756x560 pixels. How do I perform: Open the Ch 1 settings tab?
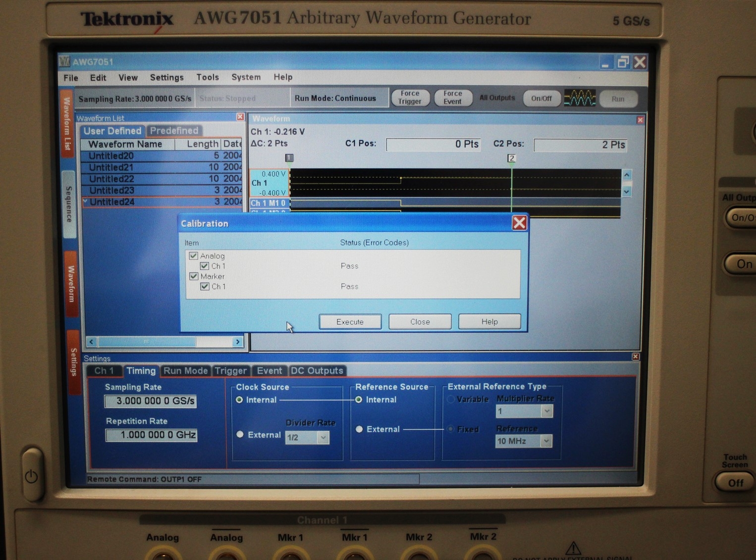(x=104, y=370)
